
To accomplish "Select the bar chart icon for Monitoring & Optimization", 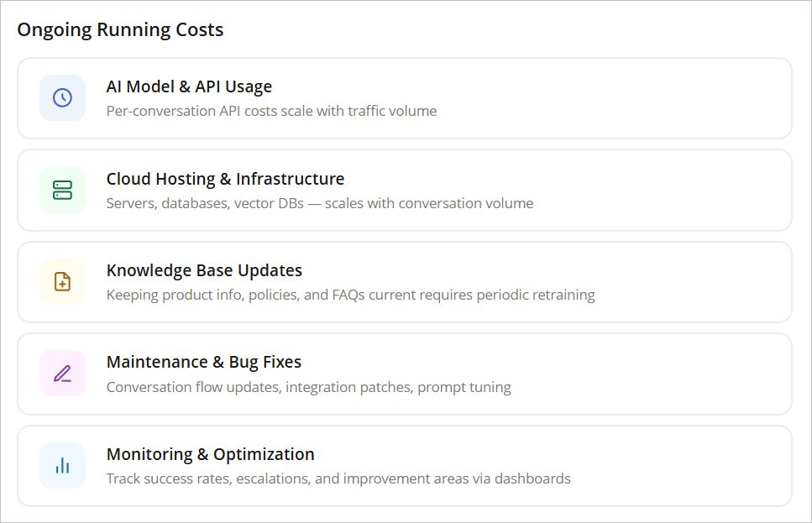I will click(62, 466).
